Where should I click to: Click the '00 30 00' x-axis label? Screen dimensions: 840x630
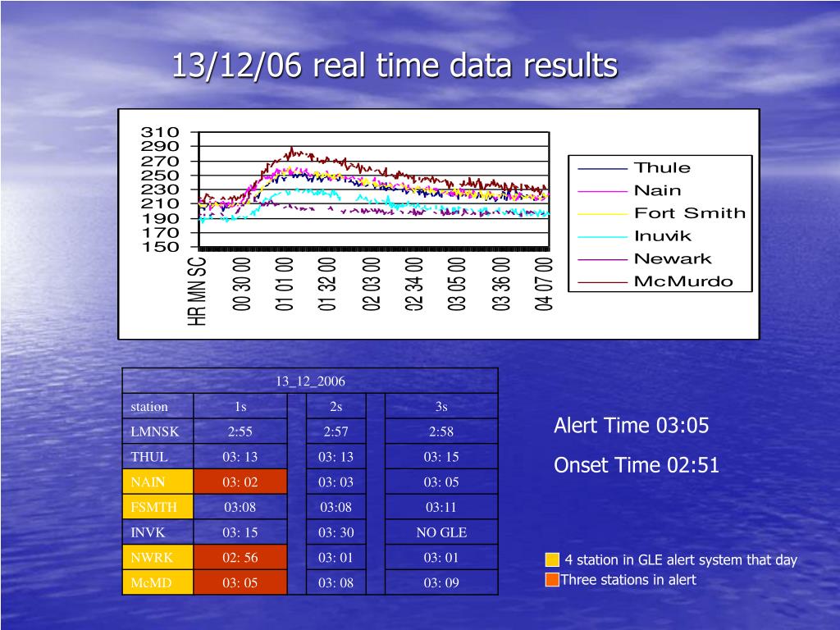click(x=242, y=284)
